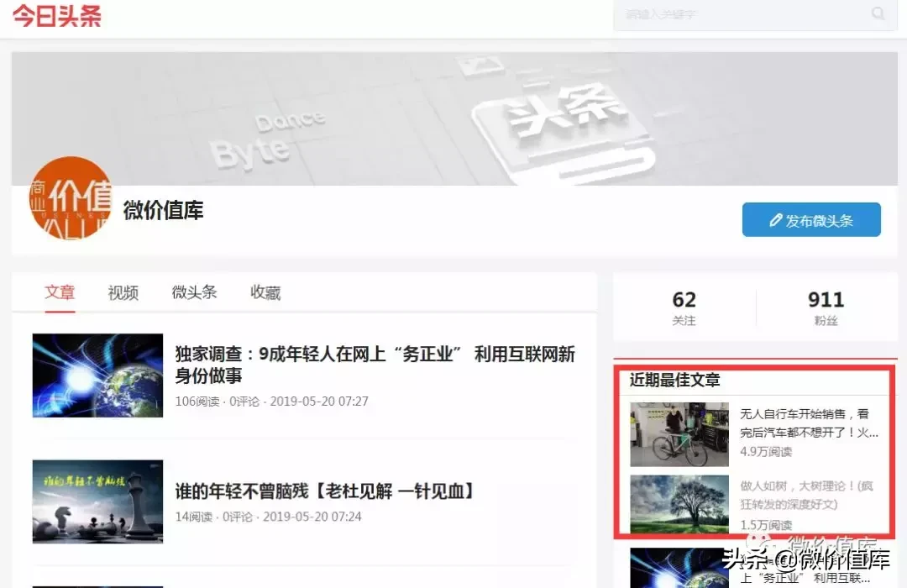Open the first article's space-themed thumbnail image
The image size is (907, 588).
[97, 375]
